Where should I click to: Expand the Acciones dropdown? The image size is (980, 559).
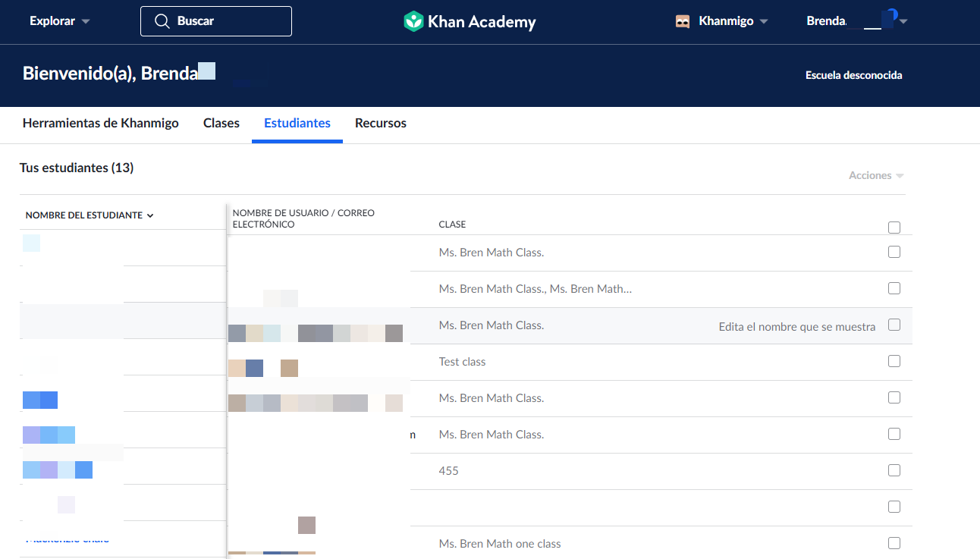(876, 175)
